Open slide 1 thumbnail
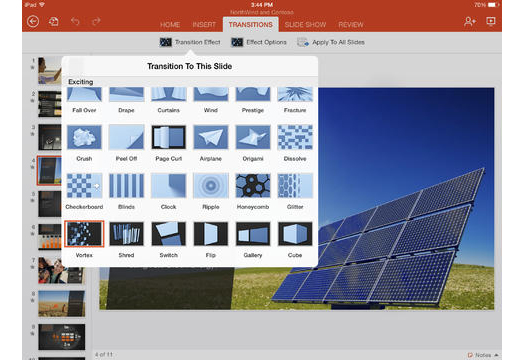The height and width of the screenshot is (360, 525). [50, 70]
